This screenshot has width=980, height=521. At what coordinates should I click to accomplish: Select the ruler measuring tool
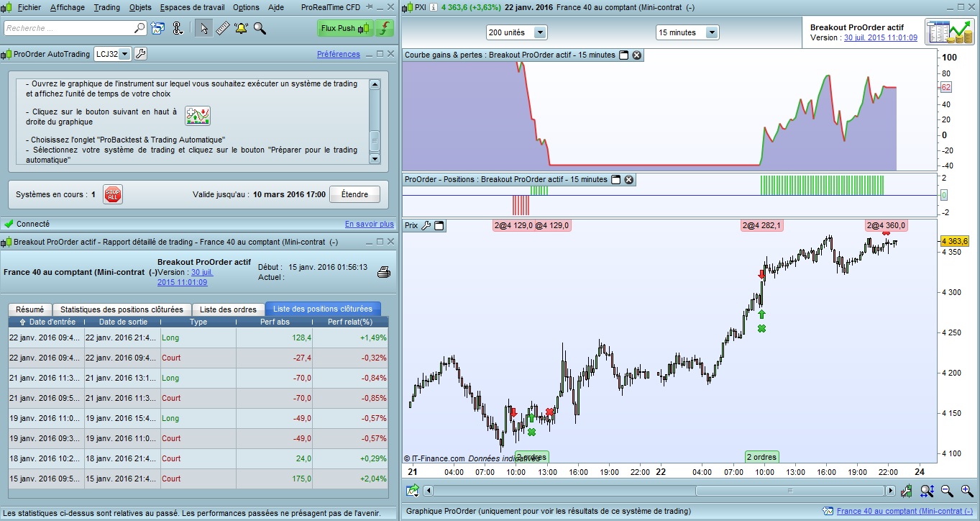pyautogui.click(x=222, y=28)
